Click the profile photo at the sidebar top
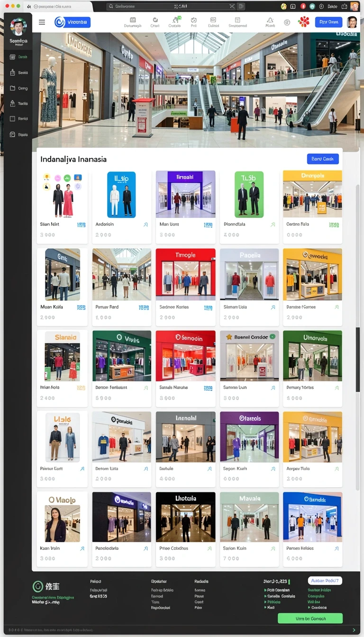Viewport: 364px width, 637px height. point(18,27)
